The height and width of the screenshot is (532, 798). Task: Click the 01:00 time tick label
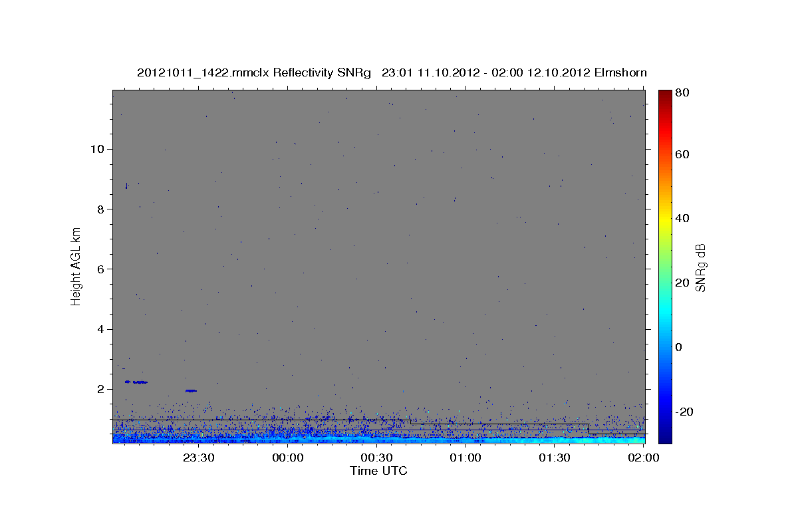point(465,458)
